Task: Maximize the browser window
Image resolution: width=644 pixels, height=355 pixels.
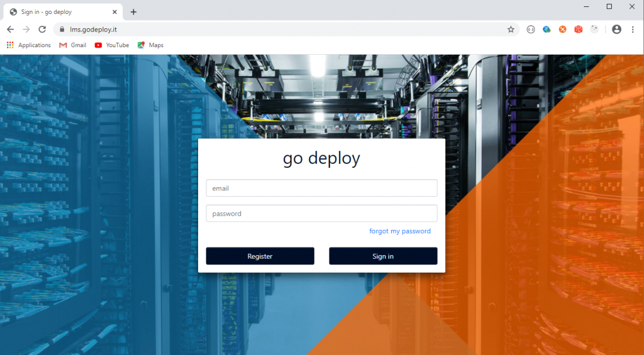Action: (609, 6)
